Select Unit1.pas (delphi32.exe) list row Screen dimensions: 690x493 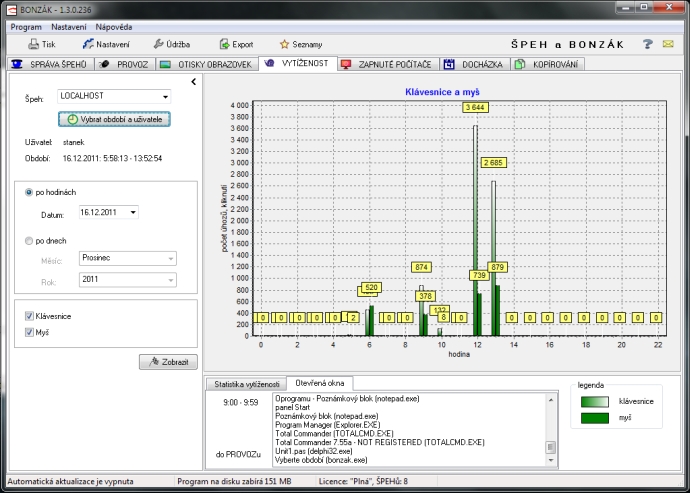coord(314,451)
